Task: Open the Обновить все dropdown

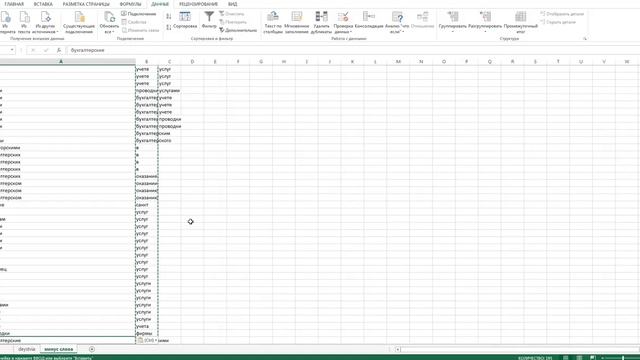Action: [109, 22]
